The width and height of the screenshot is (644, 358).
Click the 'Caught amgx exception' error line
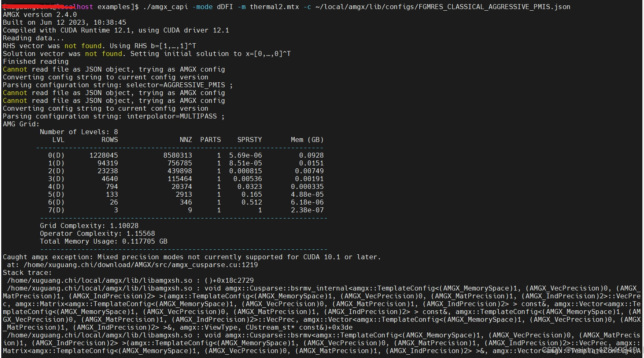coord(192,257)
